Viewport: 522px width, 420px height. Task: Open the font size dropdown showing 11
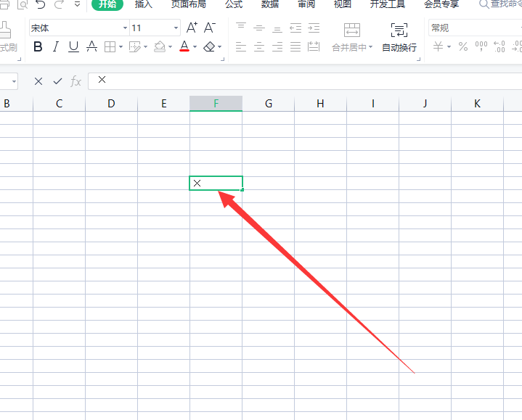coord(176,28)
